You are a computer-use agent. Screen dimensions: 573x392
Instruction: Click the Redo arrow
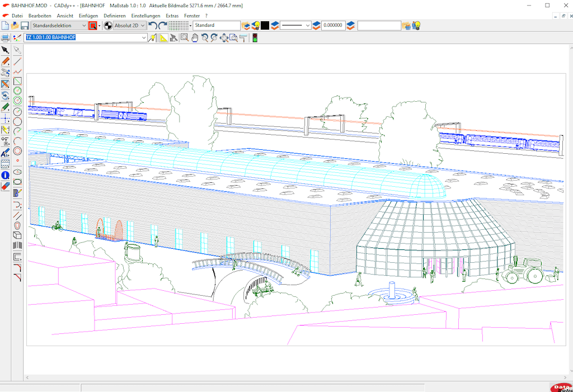[x=162, y=26]
